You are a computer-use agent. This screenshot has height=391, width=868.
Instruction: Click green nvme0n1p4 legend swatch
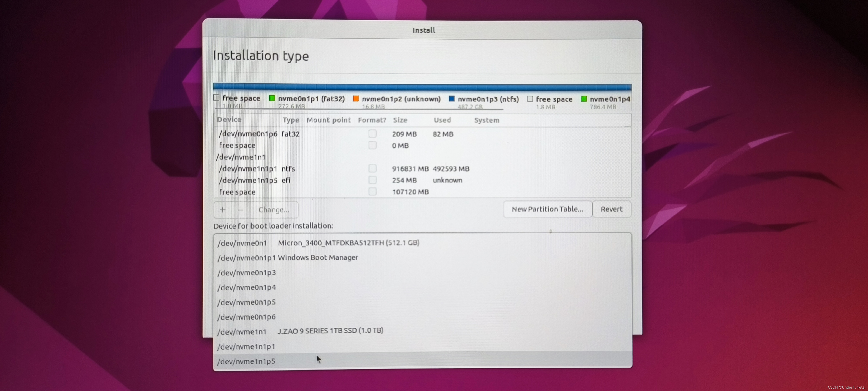point(584,99)
